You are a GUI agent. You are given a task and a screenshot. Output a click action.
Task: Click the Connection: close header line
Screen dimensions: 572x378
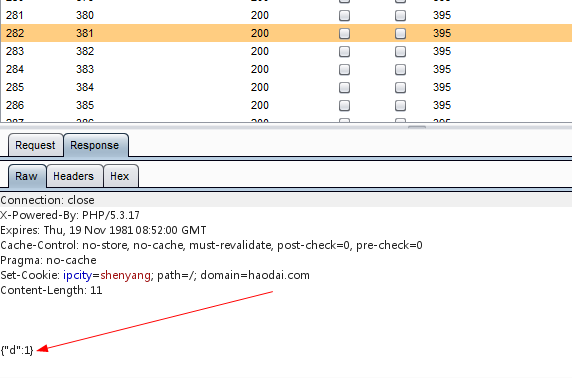pos(47,200)
